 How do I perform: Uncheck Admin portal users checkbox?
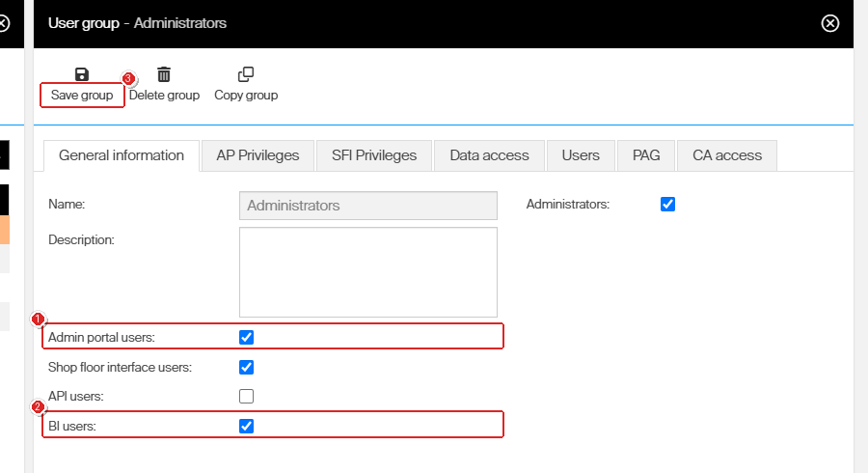click(246, 337)
